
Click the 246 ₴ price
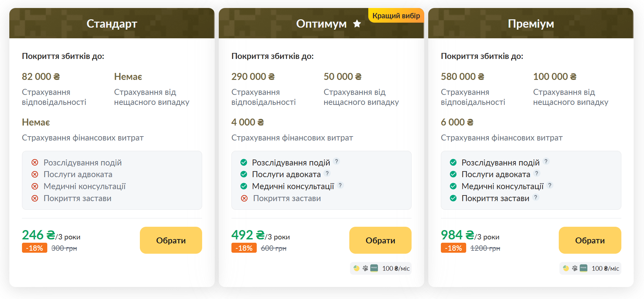(39, 235)
